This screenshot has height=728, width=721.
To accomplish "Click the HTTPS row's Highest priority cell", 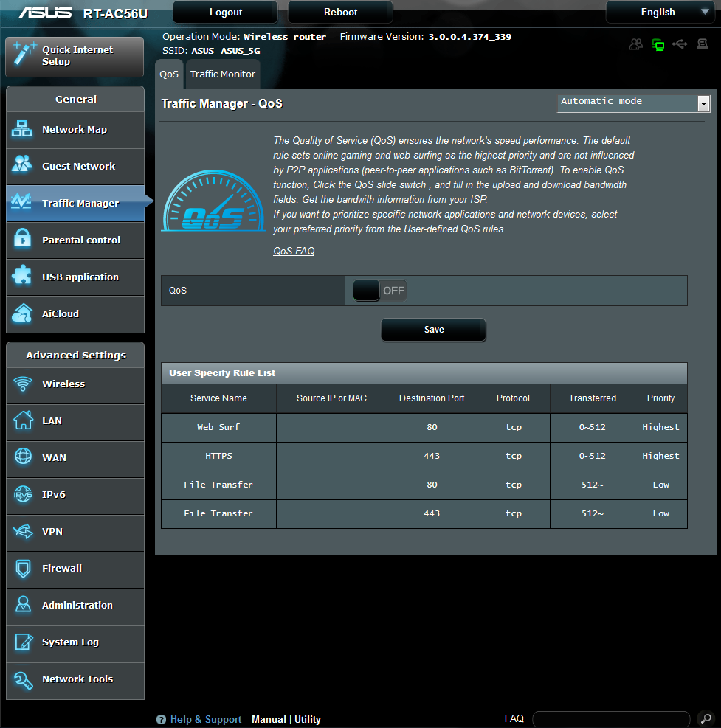I will (x=661, y=456).
